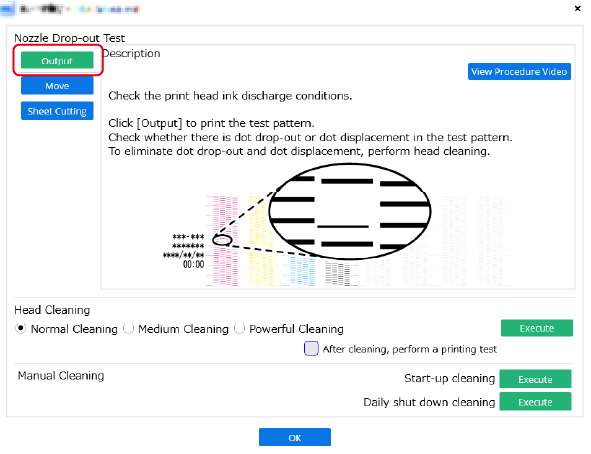Execute Daily shut down cleaning
Image resolution: width=591 pixels, height=454 pixels.
coord(535,402)
